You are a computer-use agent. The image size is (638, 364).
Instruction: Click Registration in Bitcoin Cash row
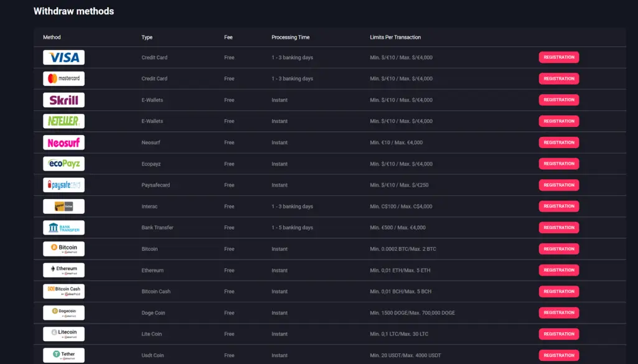[x=559, y=291]
